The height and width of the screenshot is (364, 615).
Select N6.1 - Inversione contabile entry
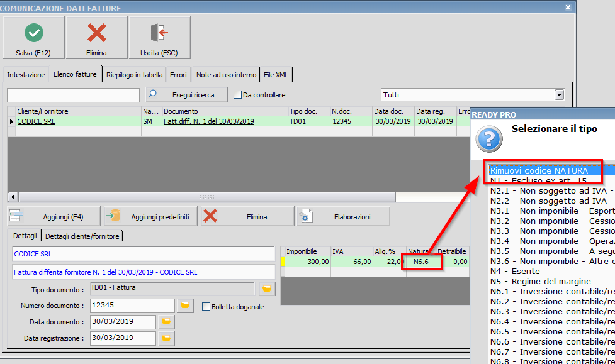(x=552, y=292)
